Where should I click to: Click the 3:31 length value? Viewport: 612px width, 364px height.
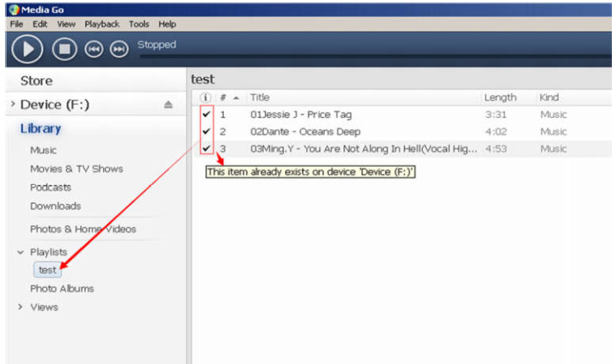pos(496,114)
